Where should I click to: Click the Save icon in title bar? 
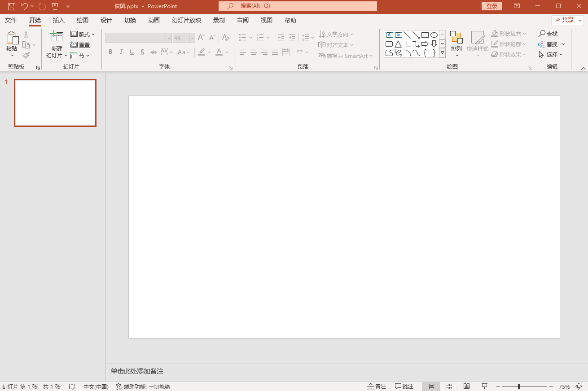[x=12, y=6]
